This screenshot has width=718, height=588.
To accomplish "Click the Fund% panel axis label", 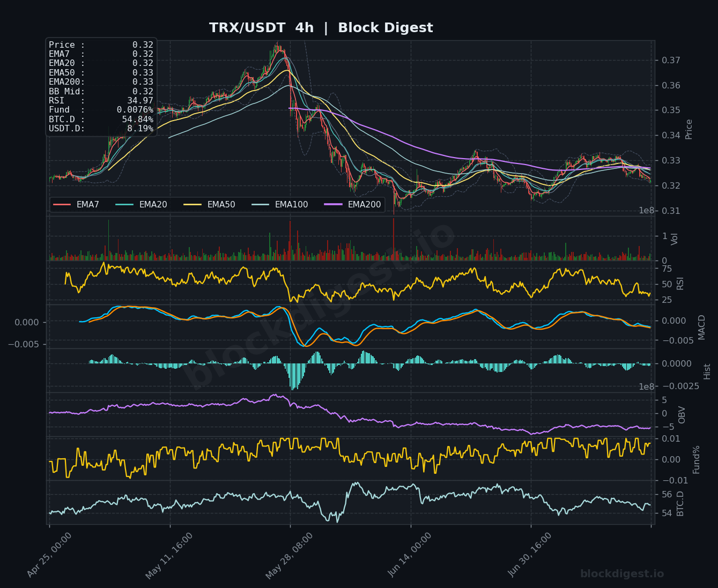I will [696, 459].
